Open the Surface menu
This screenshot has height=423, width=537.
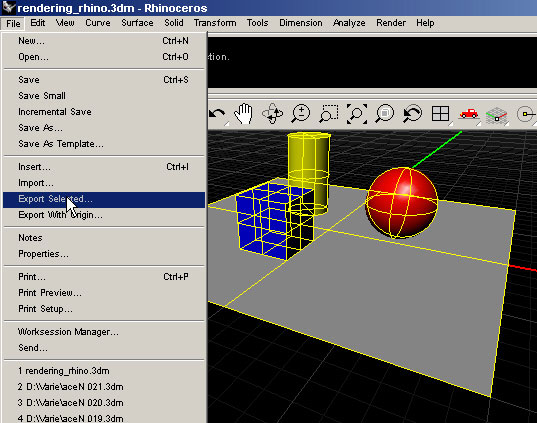[137, 23]
